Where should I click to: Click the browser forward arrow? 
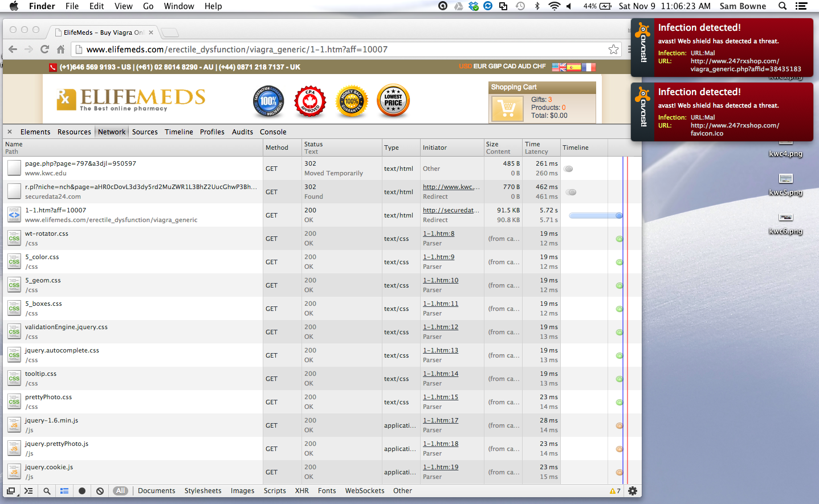(28, 50)
